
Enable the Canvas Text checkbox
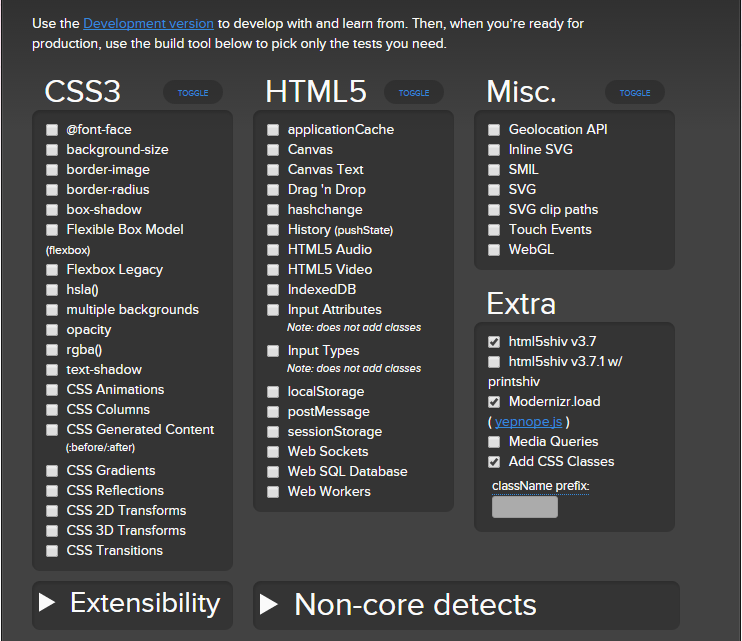coord(273,170)
